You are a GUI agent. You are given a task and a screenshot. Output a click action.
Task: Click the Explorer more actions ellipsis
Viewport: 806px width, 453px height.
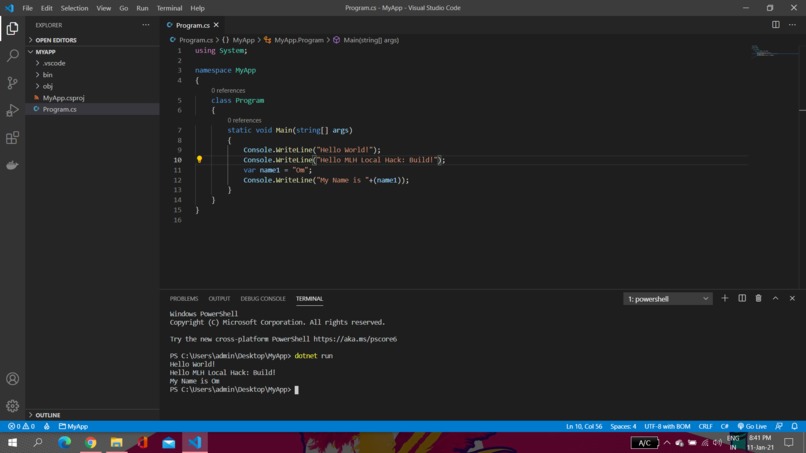point(146,25)
